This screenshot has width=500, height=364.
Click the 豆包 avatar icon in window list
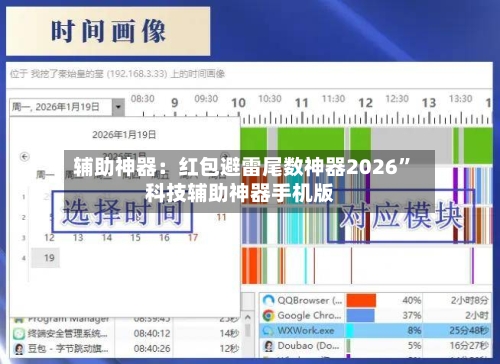(19, 348)
